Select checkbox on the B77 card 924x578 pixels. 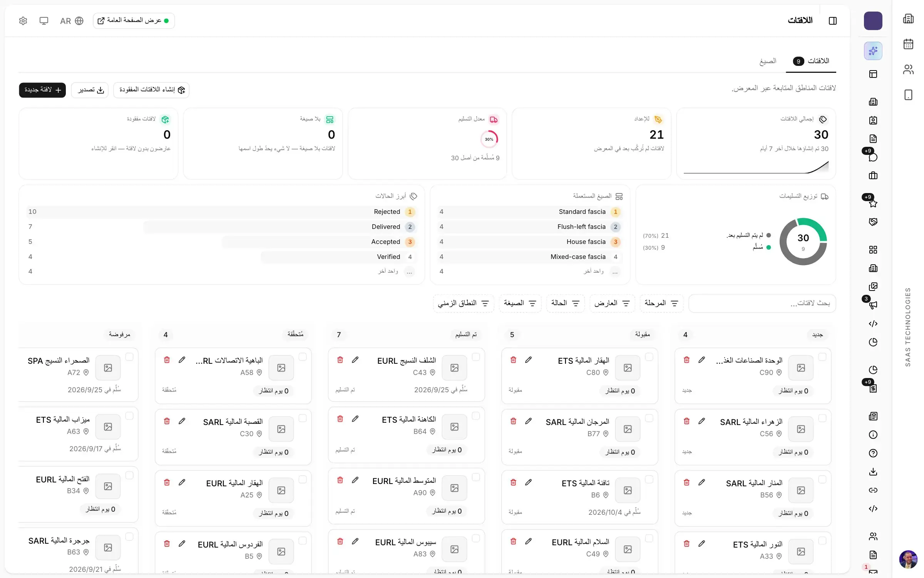(x=649, y=418)
